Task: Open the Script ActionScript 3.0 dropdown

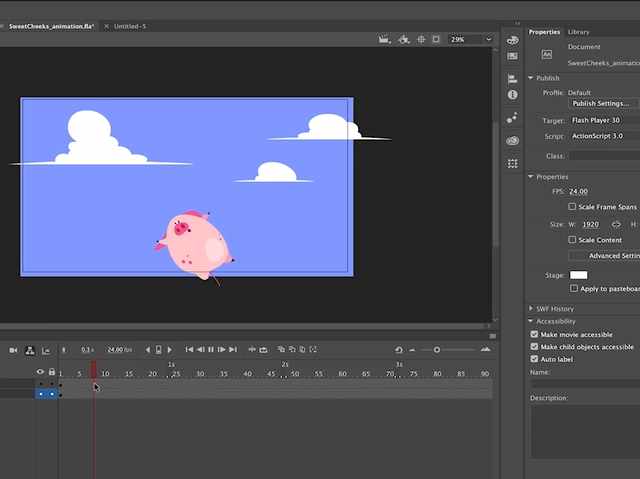Action: pyautogui.click(x=604, y=136)
